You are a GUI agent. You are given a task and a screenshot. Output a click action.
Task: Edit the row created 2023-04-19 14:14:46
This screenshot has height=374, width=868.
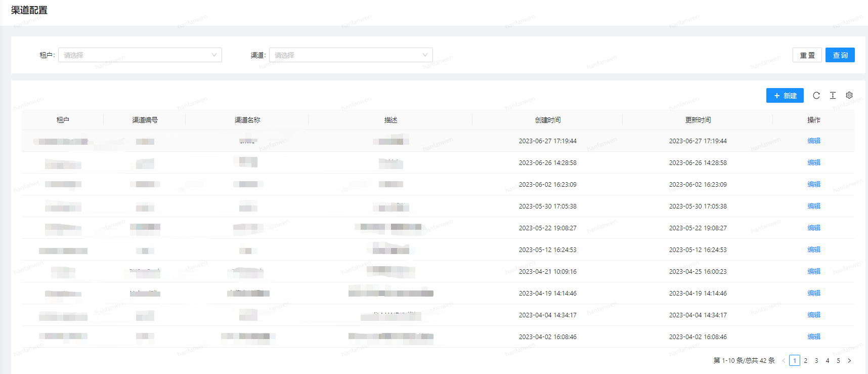[x=814, y=293]
